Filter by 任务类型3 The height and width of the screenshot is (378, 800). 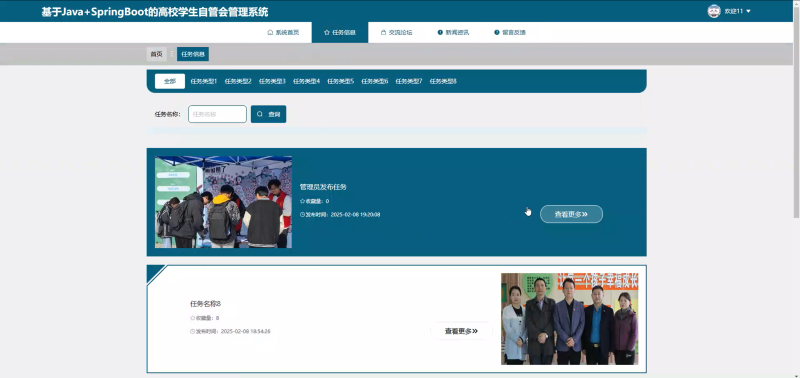pos(272,81)
